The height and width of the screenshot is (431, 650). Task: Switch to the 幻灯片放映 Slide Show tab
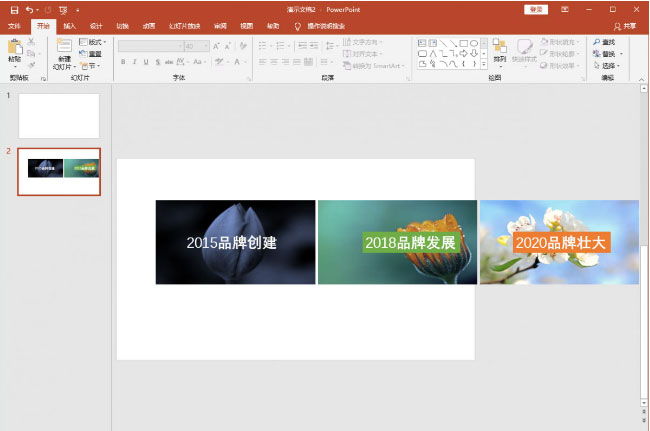coord(184,26)
